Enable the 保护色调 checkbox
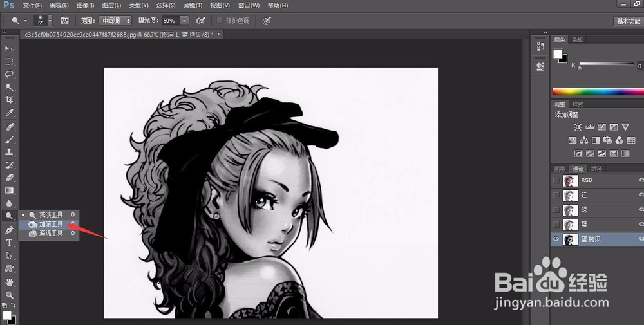The height and width of the screenshot is (325, 644). pos(220,21)
